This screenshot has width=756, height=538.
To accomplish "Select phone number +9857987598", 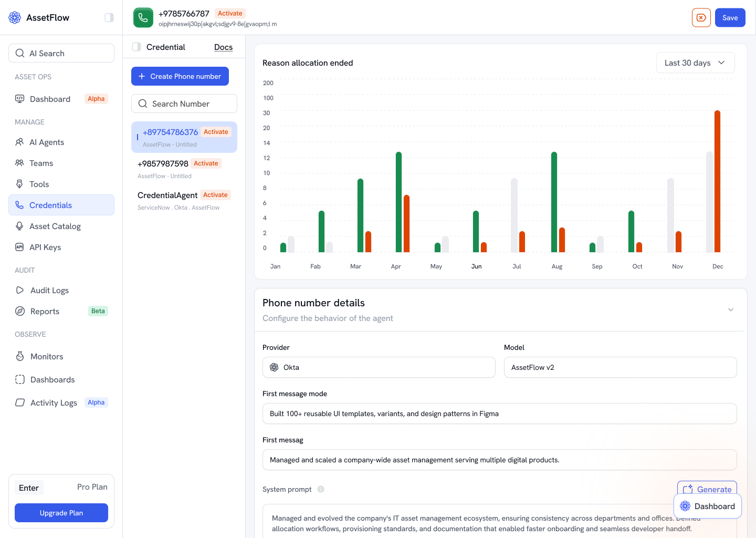I will (184, 169).
